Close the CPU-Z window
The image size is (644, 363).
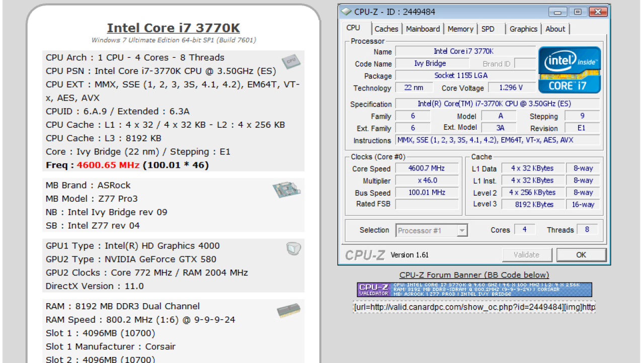click(x=598, y=12)
